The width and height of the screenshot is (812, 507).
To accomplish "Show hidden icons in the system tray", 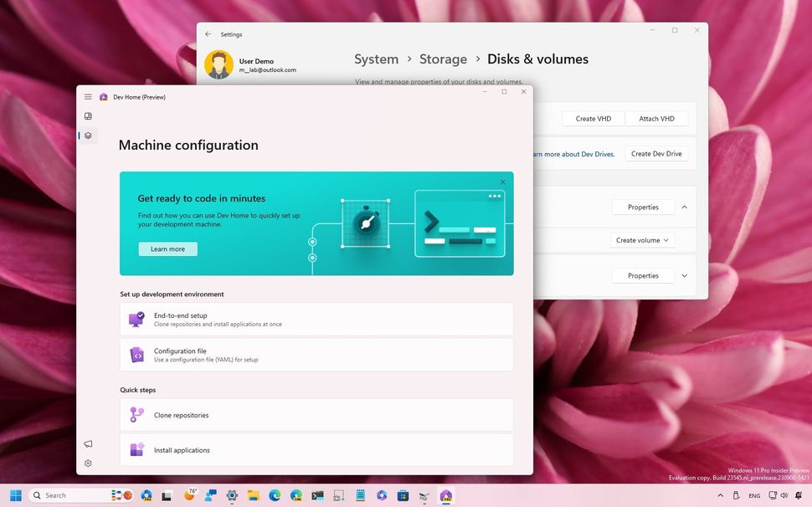I will point(720,495).
